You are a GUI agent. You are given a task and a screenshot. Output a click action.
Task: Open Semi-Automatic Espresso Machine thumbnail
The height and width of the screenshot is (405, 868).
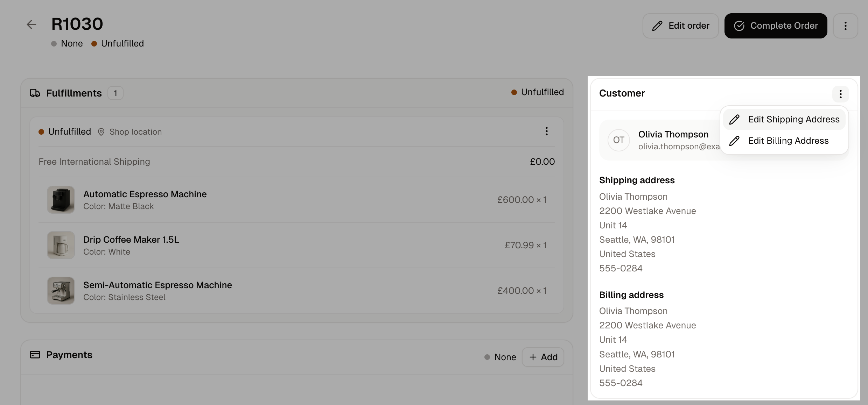click(x=61, y=291)
